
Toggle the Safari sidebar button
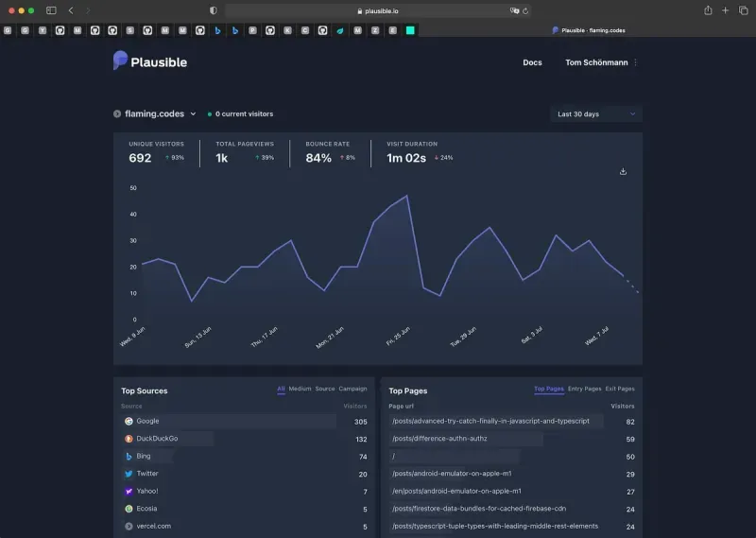(x=51, y=10)
